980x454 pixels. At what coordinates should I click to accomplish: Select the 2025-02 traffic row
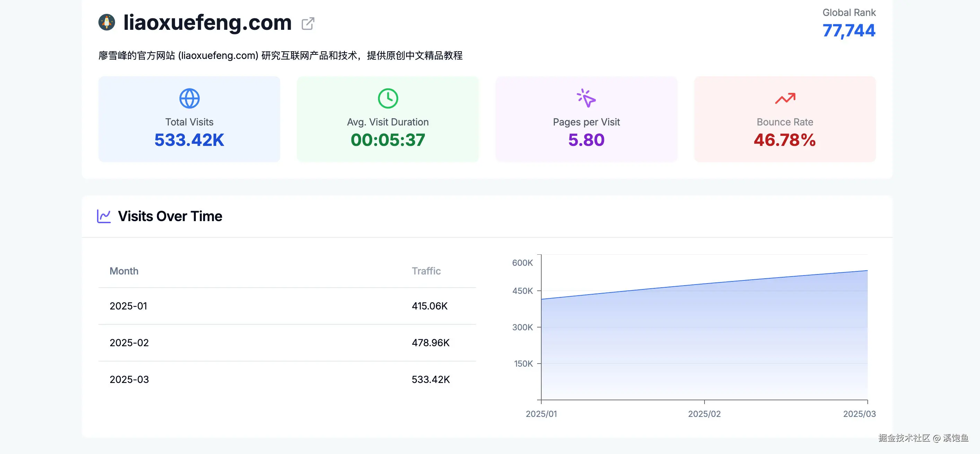click(x=287, y=342)
